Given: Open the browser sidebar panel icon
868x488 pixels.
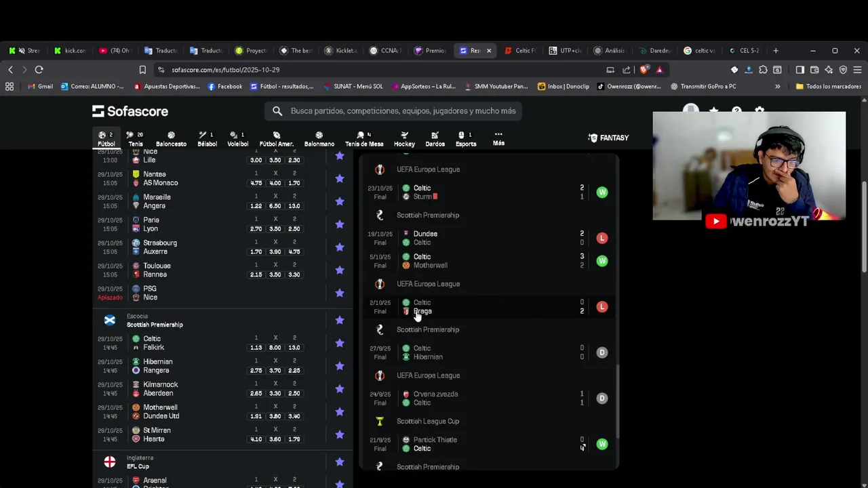Looking at the screenshot, I should click(x=800, y=70).
